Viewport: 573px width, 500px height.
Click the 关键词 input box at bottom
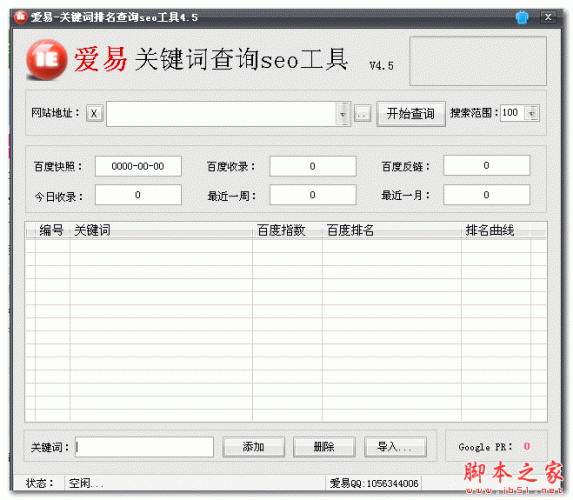pos(145,447)
